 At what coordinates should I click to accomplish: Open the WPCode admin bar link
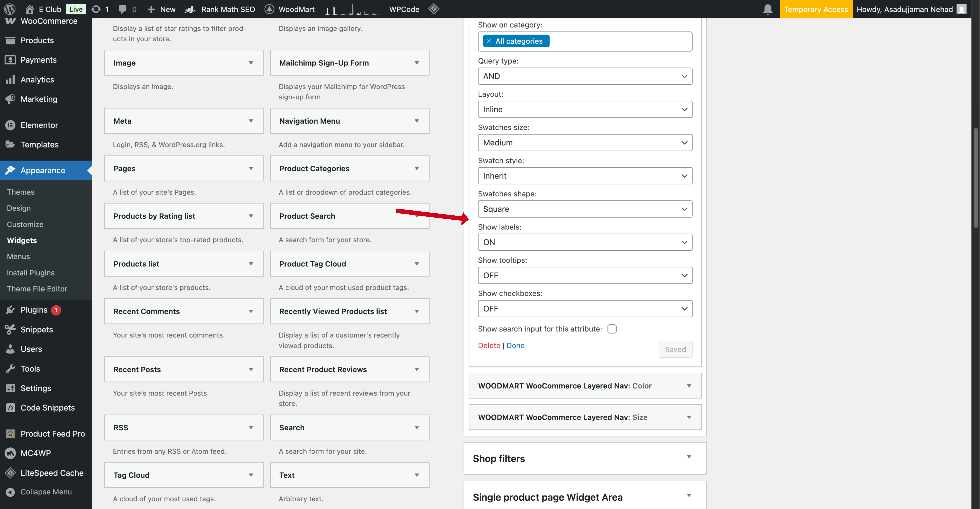pos(404,9)
